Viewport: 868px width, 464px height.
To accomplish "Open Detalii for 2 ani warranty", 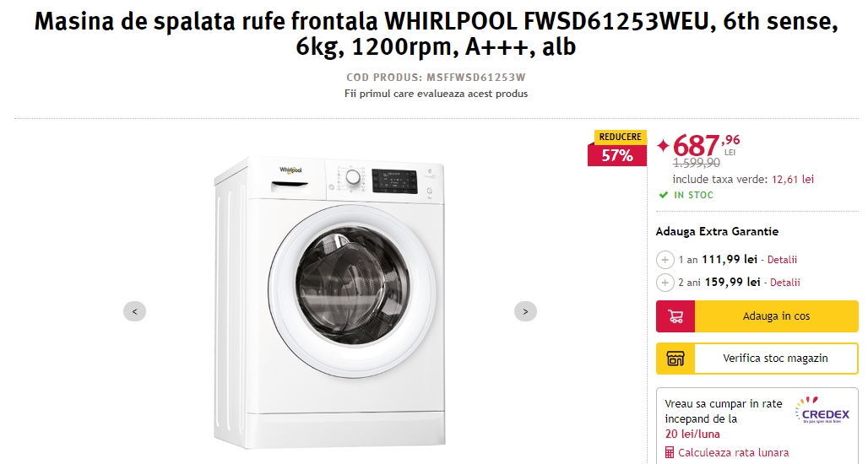I will [785, 283].
